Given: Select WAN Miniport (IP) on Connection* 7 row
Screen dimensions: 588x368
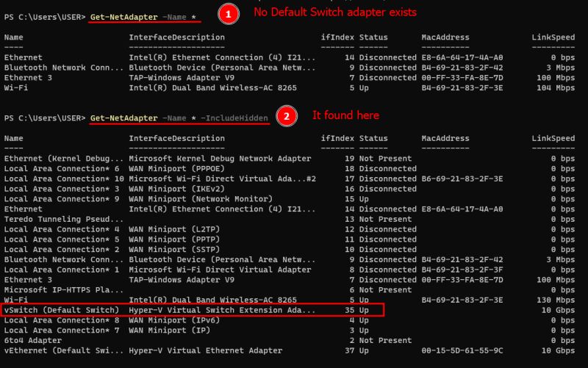Looking at the screenshot, I should pos(170,331).
